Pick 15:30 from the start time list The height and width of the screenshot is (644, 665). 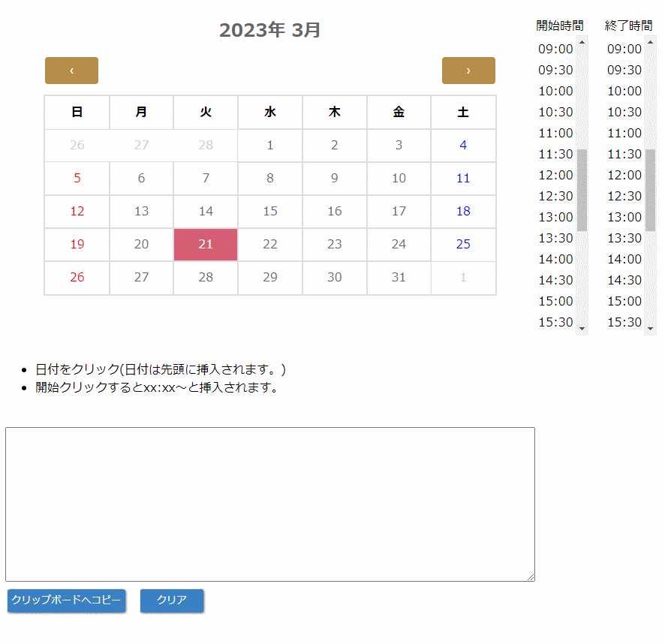tap(555, 322)
